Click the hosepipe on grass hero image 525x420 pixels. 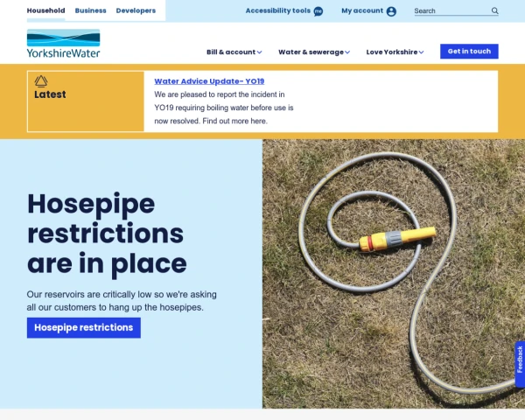394,274
